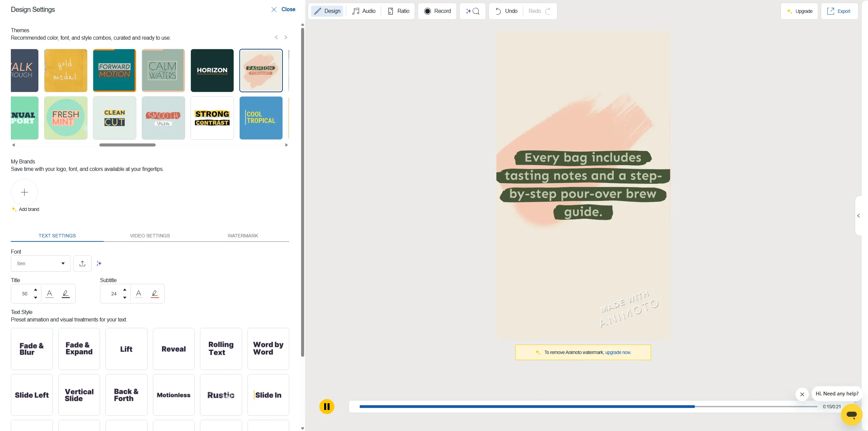Screen dimensions: 868x431
Task: Select the Forward Motion theme
Action: 115,71
